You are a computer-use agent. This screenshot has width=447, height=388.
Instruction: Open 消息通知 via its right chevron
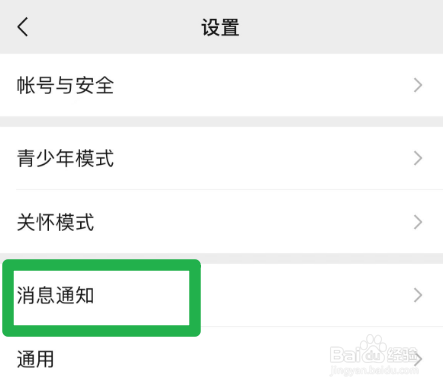point(418,295)
